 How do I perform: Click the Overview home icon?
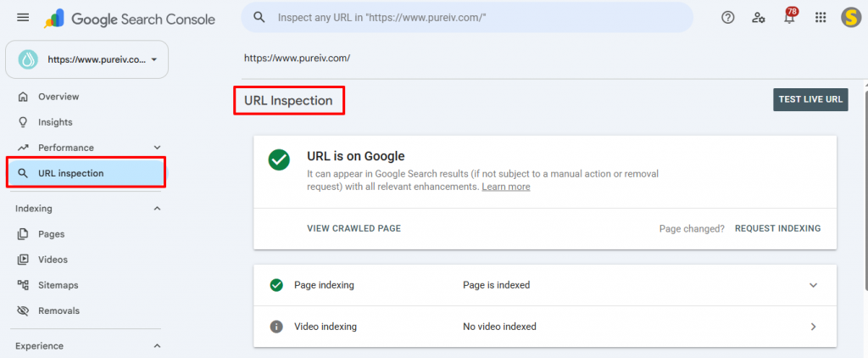[23, 97]
